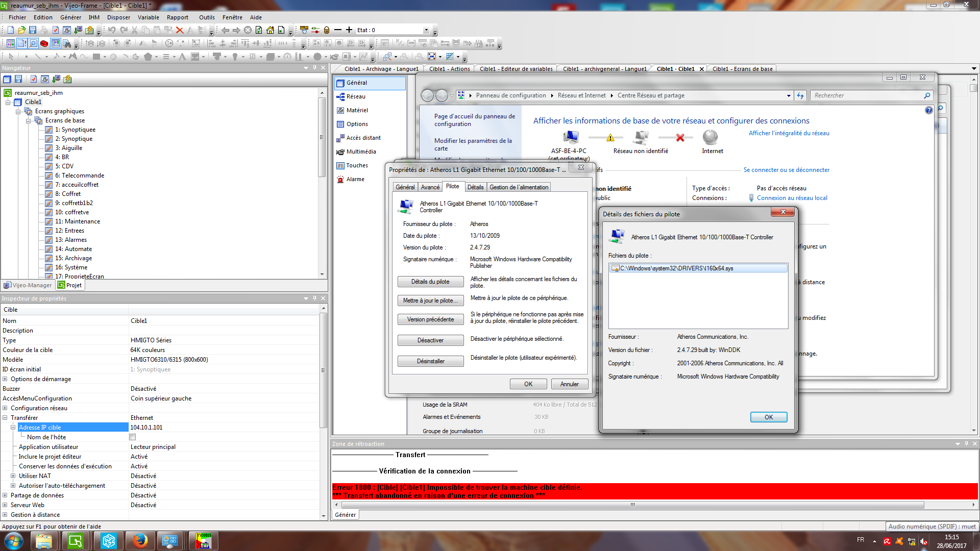Screen dimensions: 980x551
Task: Click the New file toolbar icon
Action: click(x=11, y=30)
